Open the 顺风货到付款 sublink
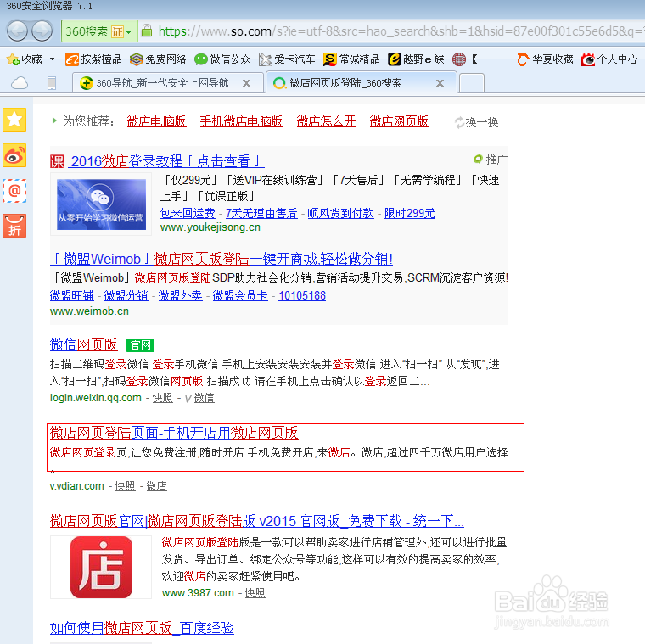This screenshot has width=645, height=644. [x=340, y=213]
